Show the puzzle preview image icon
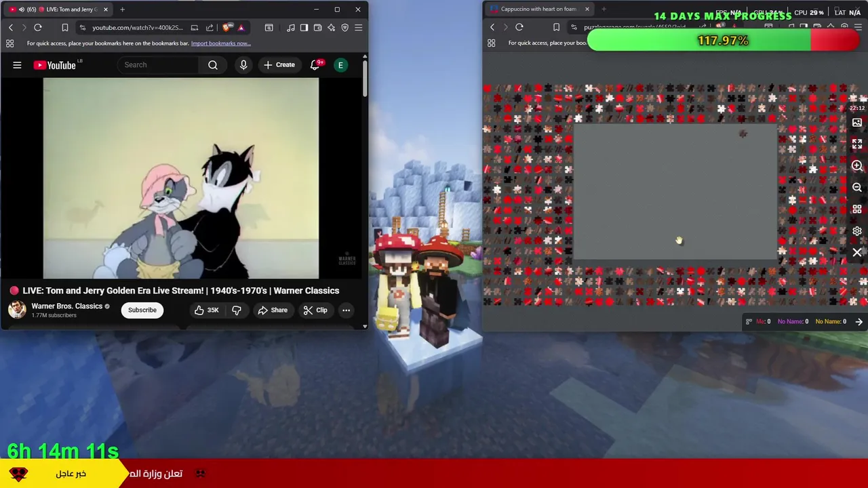This screenshot has height=488, width=868. click(857, 123)
